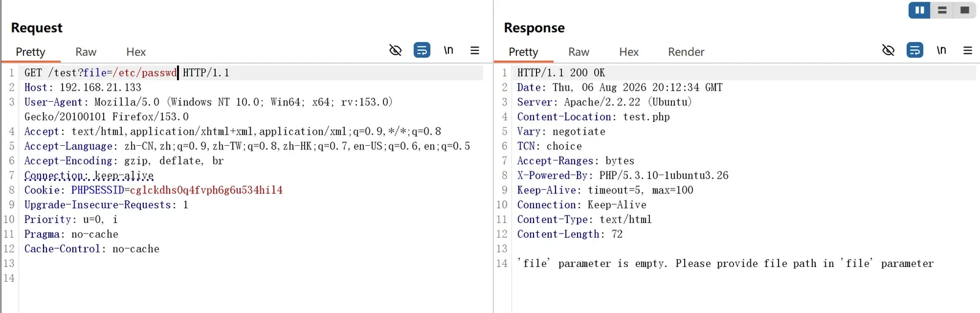Viewport: 980px width, 313px height.
Task: Click the Pragma: no-cache line
Action: (x=71, y=235)
